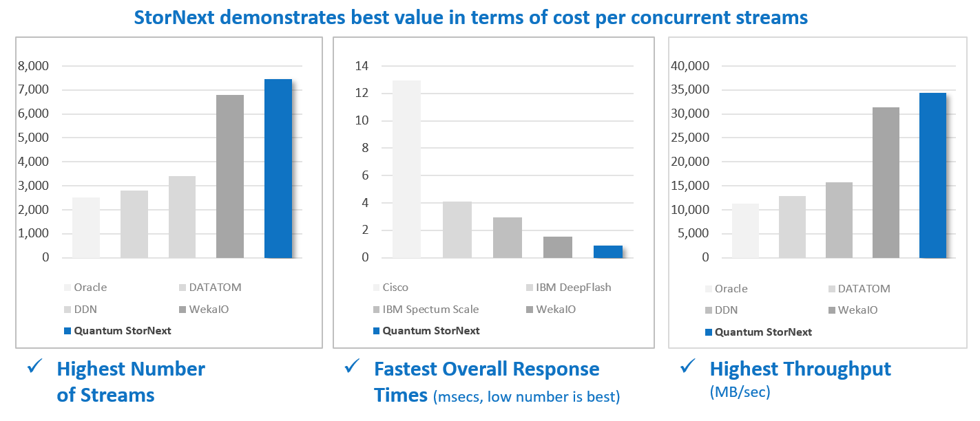
Task: Click the Highest Number of Streams caption
Action: [131, 381]
